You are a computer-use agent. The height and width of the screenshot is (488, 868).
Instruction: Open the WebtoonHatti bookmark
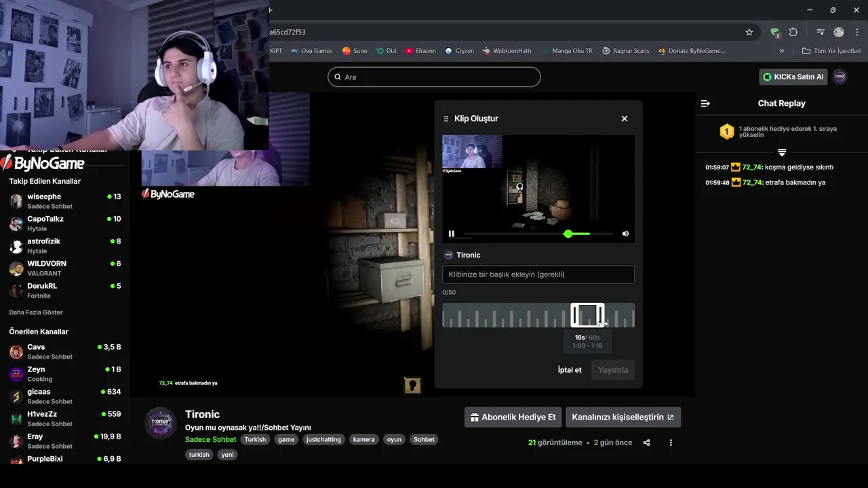(507, 51)
